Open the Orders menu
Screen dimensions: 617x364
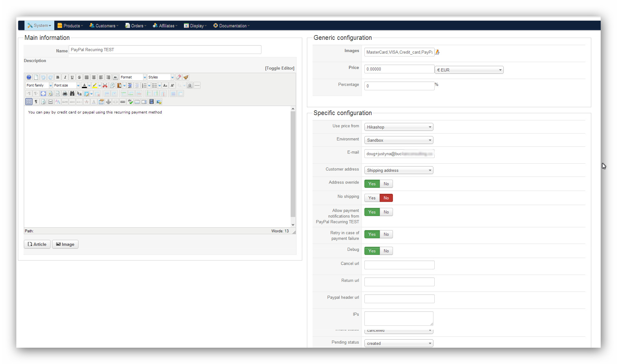pos(136,26)
